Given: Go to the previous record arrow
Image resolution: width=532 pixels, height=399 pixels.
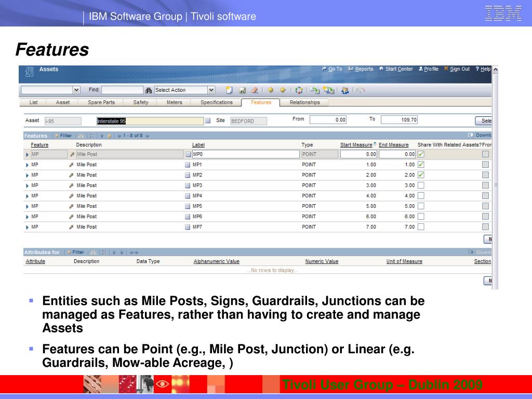Looking at the screenshot, I should tap(270, 90).
